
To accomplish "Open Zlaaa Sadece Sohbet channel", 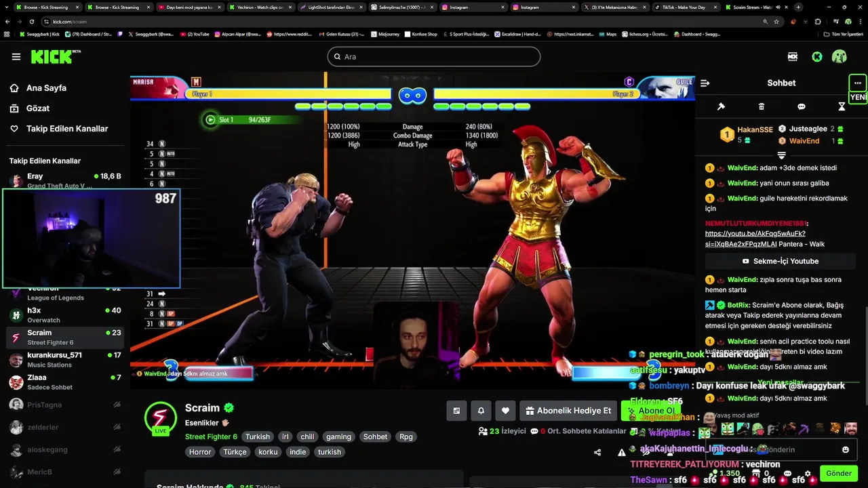I will click(65, 382).
